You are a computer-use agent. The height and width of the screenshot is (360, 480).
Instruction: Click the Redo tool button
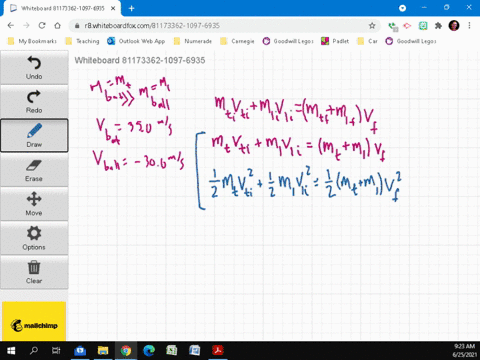34,101
